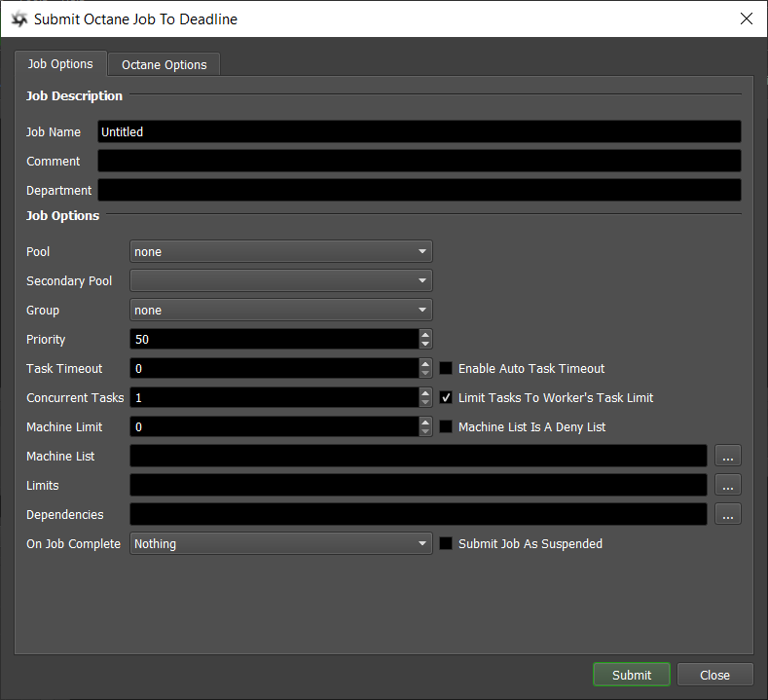Viewport: 768px width, 700px height.
Task: Click the Deadline app icon in title bar
Action: coord(18,18)
